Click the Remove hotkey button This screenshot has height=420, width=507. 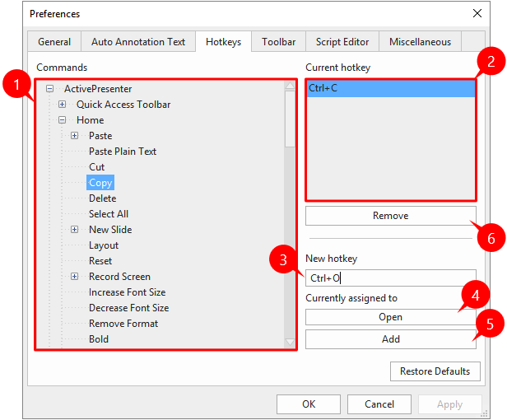coord(391,216)
